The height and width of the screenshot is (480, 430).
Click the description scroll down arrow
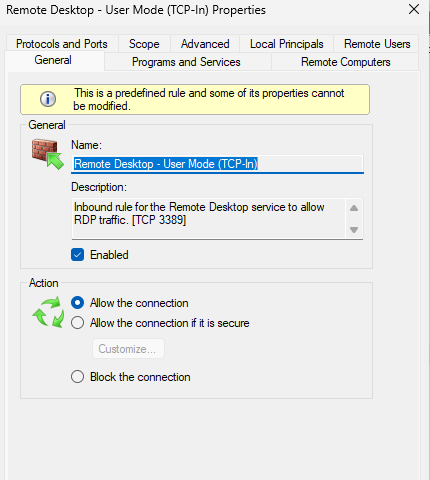[x=354, y=230]
